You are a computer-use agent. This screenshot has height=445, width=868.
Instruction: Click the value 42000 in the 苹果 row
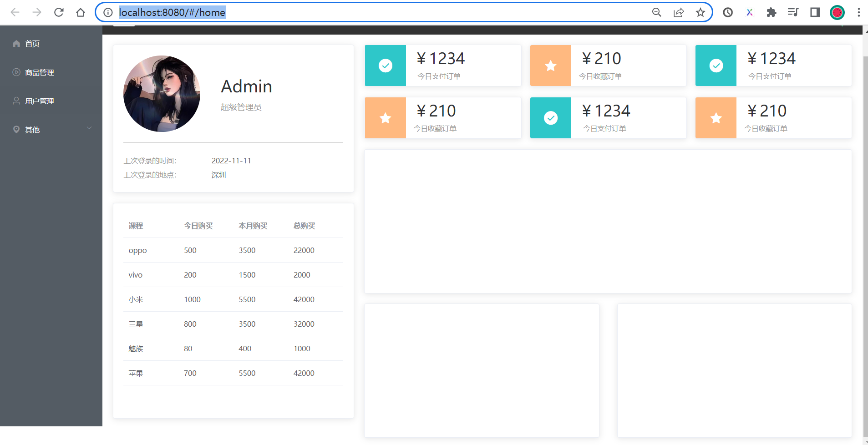coord(304,373)
